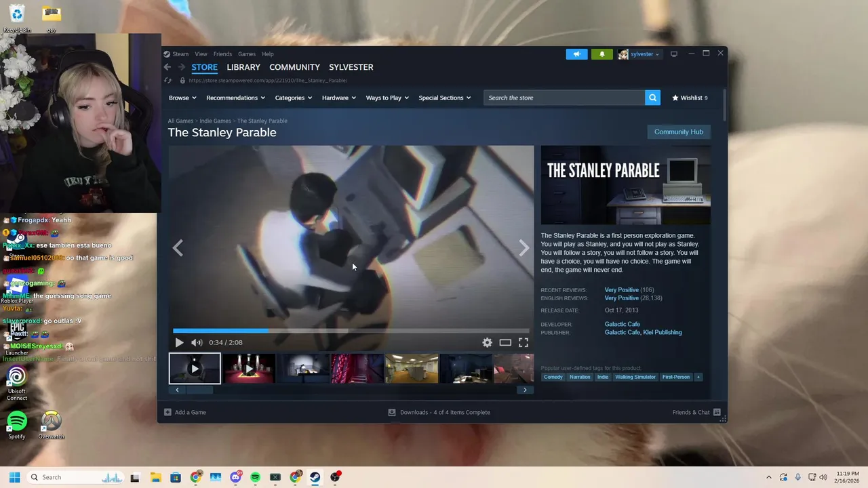Click the store search magnifier button

click(x=652, y=98)
